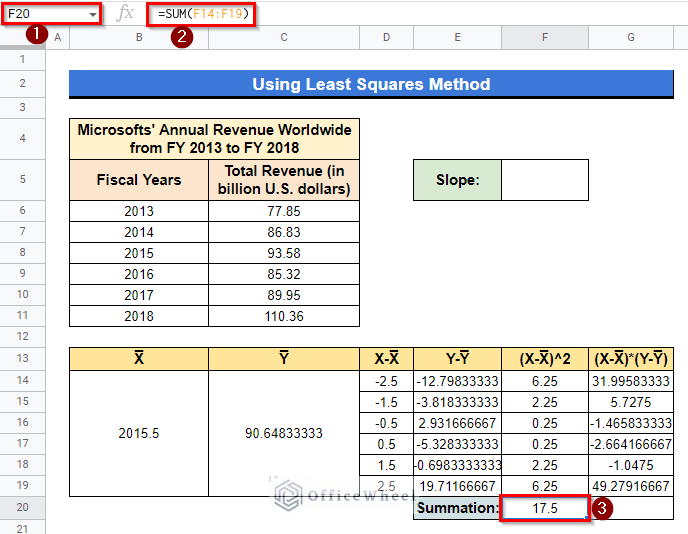This screenshot has height=534, width=688.
Task: Select column D header
Action: 386,38
